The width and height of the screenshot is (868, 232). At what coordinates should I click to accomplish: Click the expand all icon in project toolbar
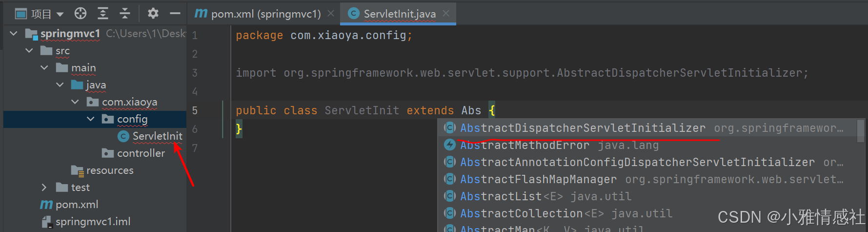coord(102,14)
